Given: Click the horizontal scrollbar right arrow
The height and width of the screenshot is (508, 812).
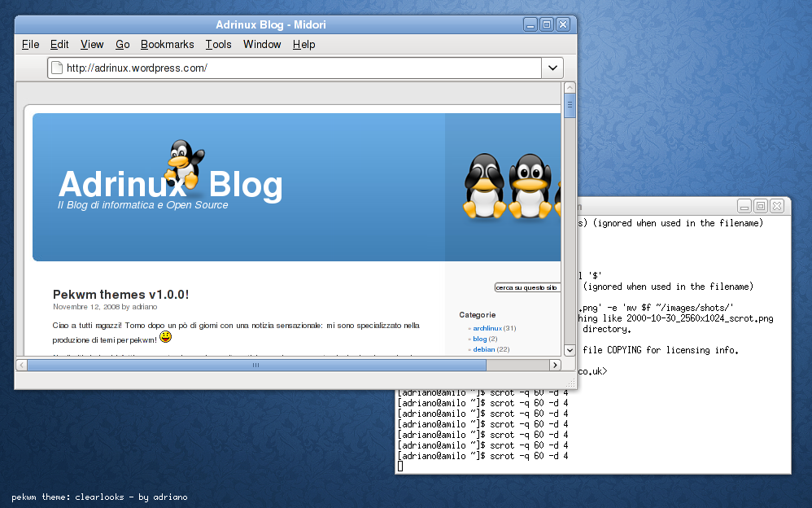Looking at the screenshot, I should pos(555,365).
